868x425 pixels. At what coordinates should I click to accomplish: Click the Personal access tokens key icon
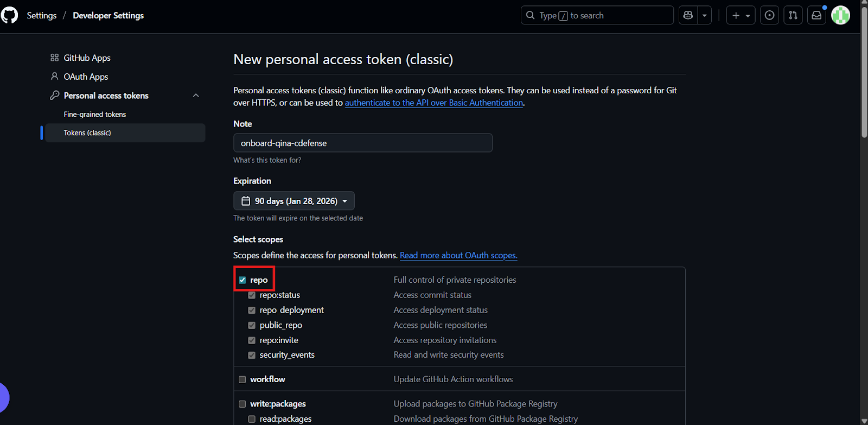[54, 96]
